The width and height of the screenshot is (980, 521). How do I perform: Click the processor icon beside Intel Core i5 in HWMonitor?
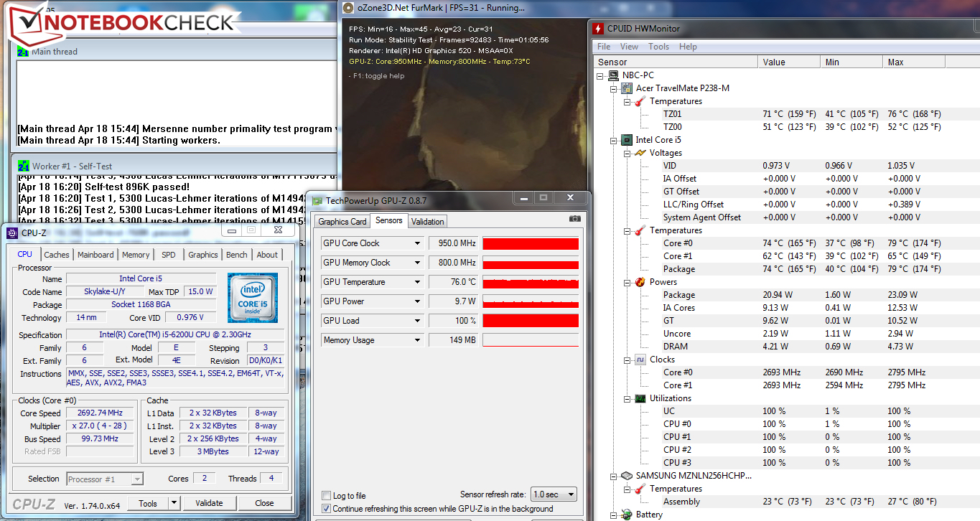[x=627, y=140]
